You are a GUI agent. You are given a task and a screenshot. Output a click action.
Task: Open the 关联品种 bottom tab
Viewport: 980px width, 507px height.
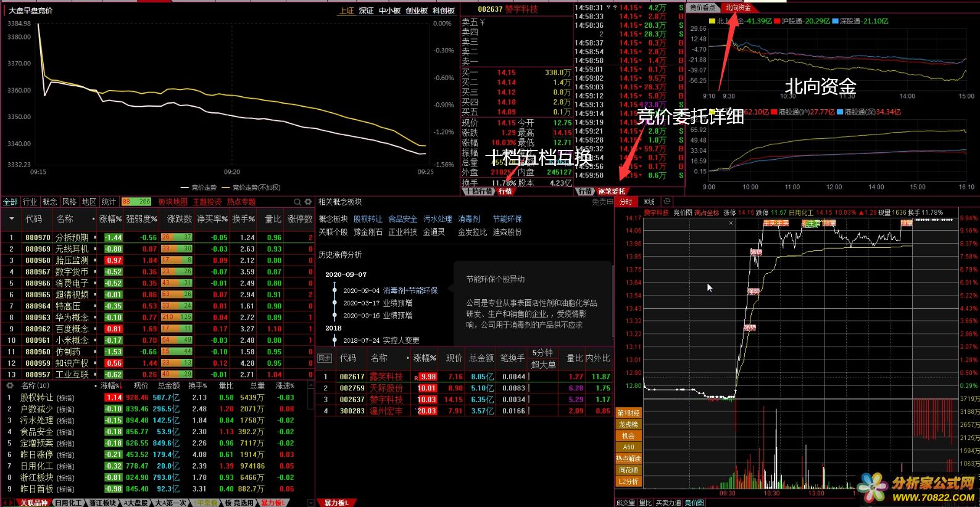coord(33,503)
